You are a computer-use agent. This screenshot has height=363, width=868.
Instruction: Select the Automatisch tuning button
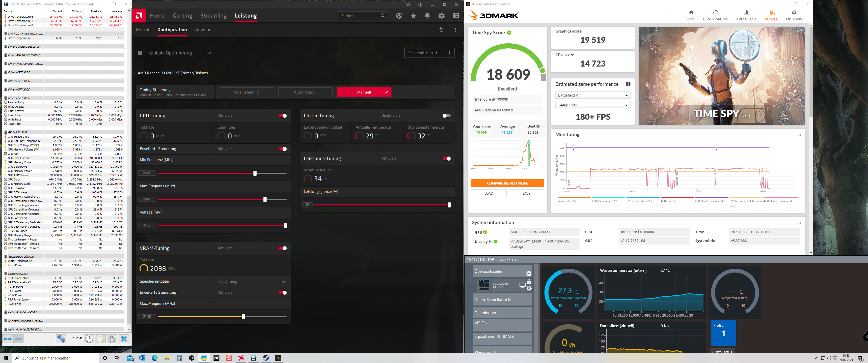[x=305, y=92]
